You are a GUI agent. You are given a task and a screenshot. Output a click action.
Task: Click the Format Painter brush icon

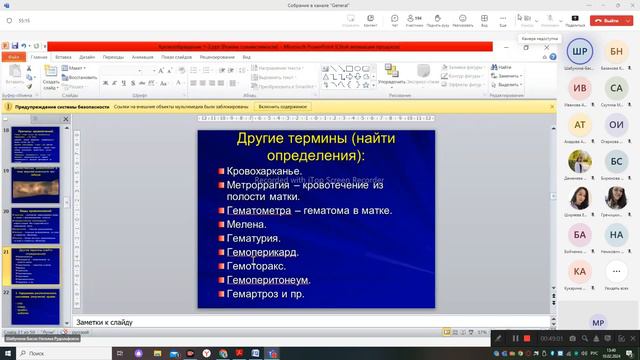[29, 86]
